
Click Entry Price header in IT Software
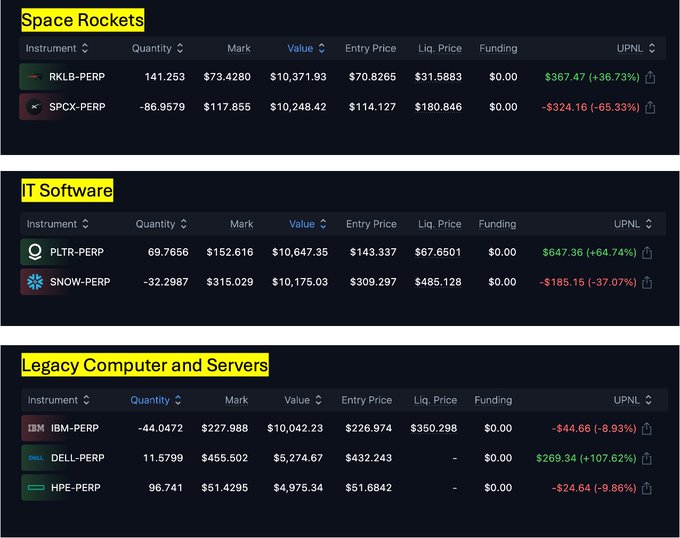[x=371, y=224]
